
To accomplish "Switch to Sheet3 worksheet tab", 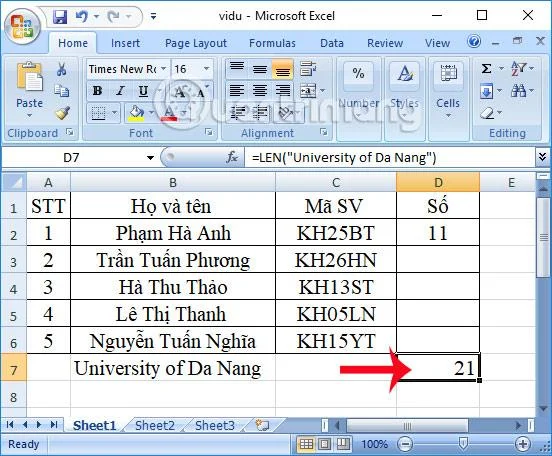I will point(215,426).
